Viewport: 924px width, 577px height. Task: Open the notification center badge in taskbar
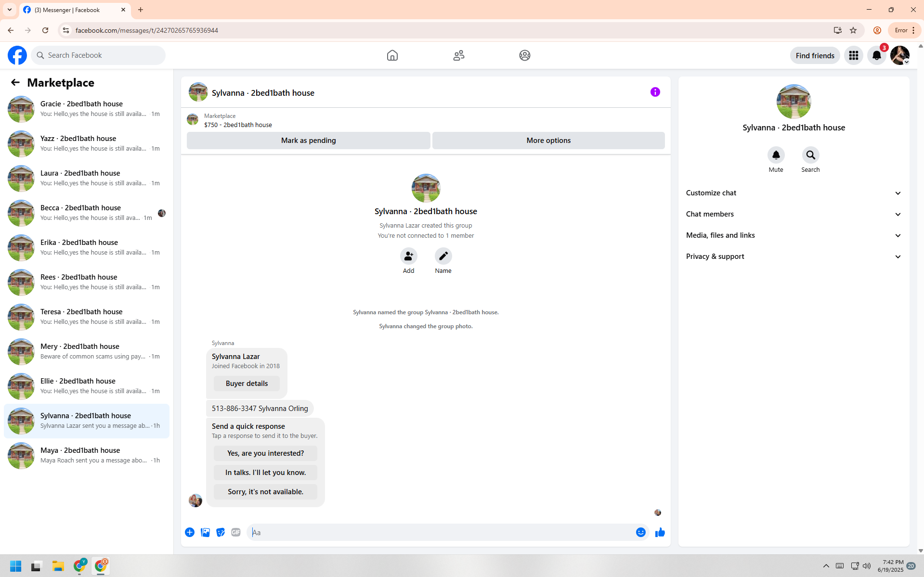pos(911,566)
